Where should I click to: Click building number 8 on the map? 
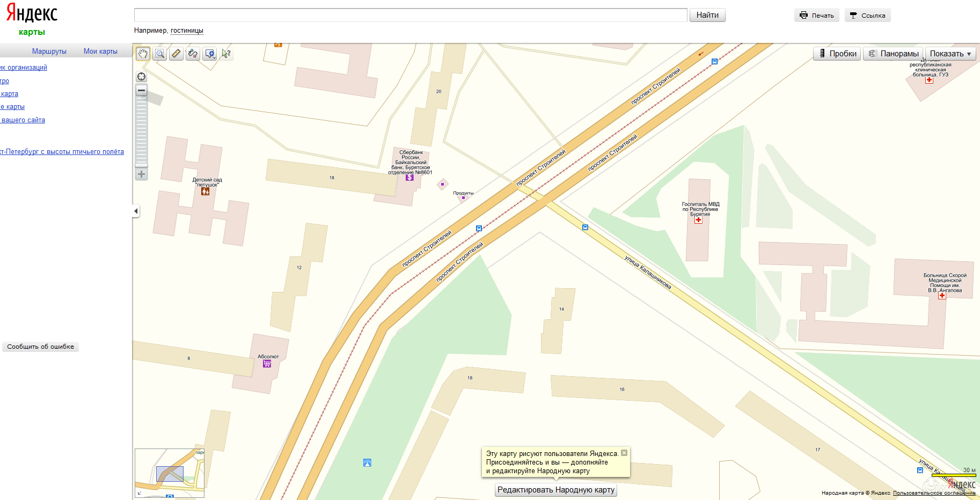[188, 358]
